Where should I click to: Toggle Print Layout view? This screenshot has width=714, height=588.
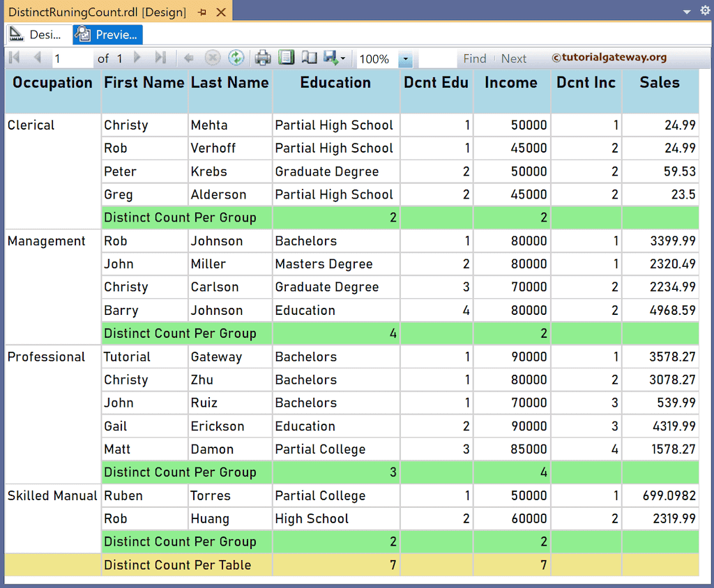[x=287, y=59]
